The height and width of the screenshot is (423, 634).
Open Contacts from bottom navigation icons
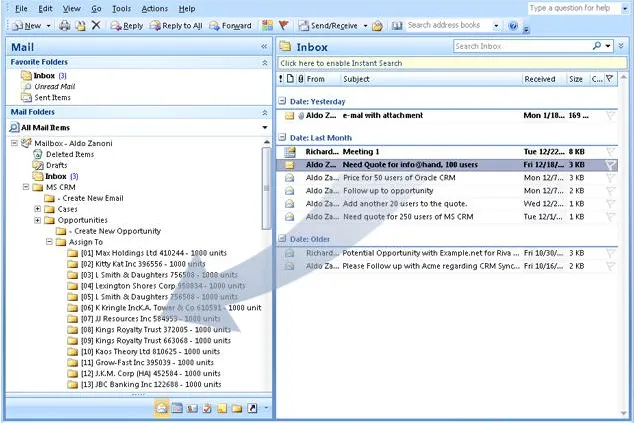pyautogui.click(x=192, y=408)
